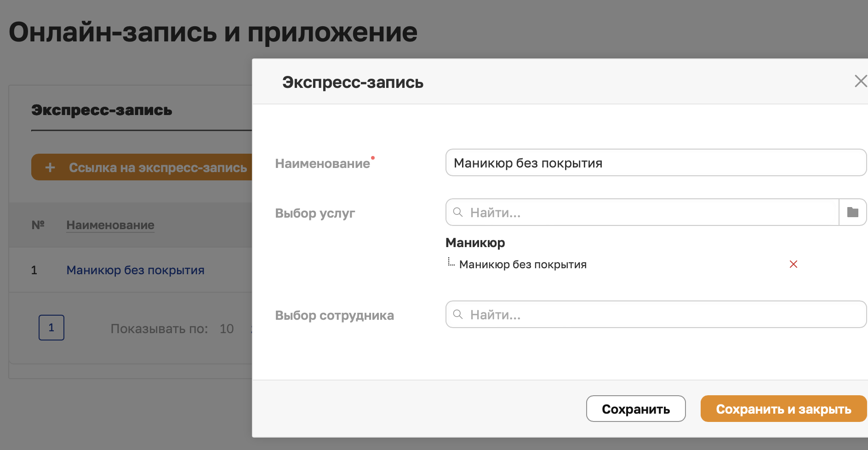The image size is (868, 450).
Task: Click the Показывать по label
Action: coord(159,329)
